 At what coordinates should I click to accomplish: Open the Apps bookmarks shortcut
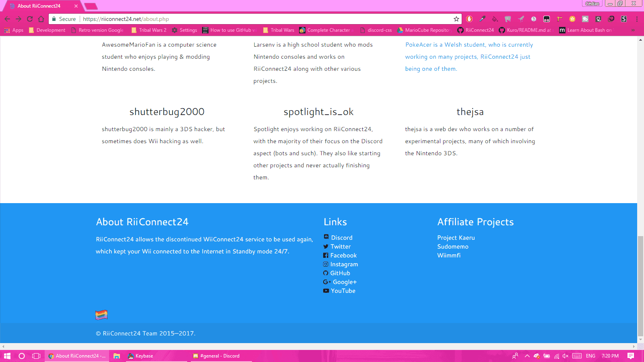click(14, 30)
